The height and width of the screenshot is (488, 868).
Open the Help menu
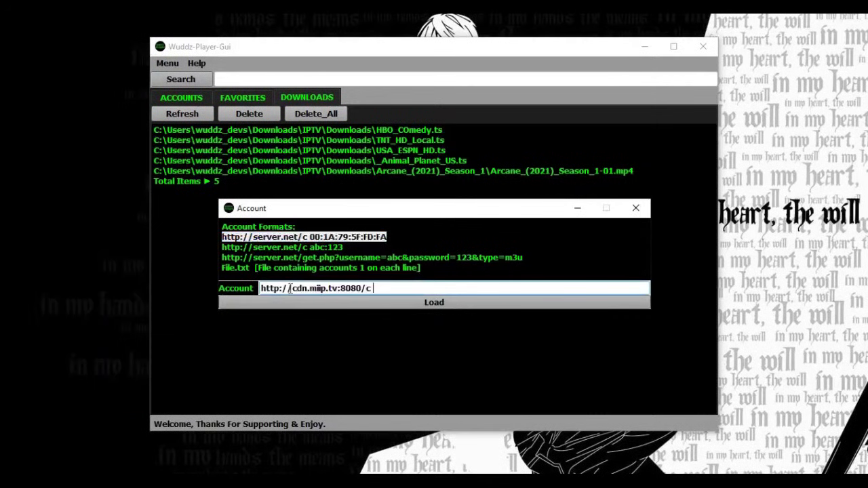[x=197, y=63]
